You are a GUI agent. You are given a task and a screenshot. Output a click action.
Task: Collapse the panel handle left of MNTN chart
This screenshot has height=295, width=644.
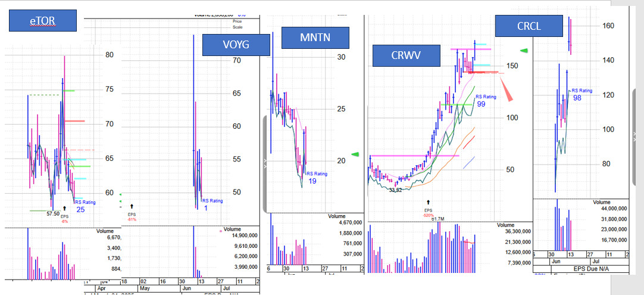click(x=265, y=164)
